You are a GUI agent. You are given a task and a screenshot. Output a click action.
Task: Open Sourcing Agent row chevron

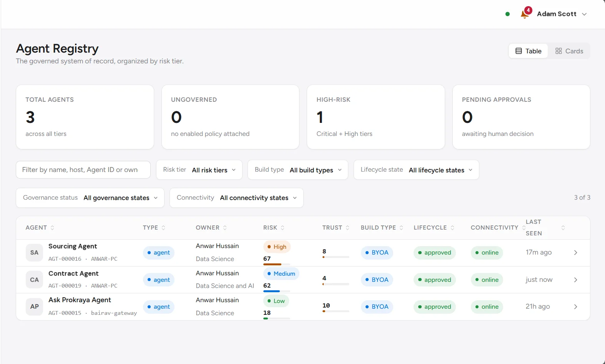(x=575, y=253)
